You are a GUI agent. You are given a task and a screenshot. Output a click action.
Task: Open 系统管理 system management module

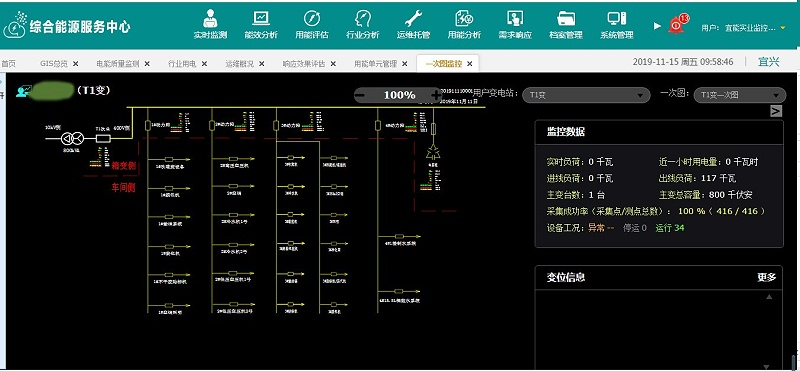pos(617,24)
